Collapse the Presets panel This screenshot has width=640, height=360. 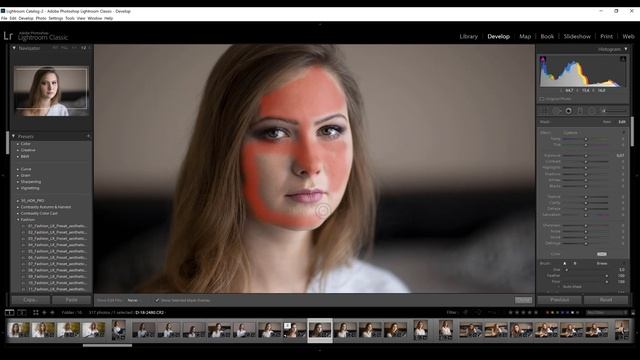(x=14, y=136)
